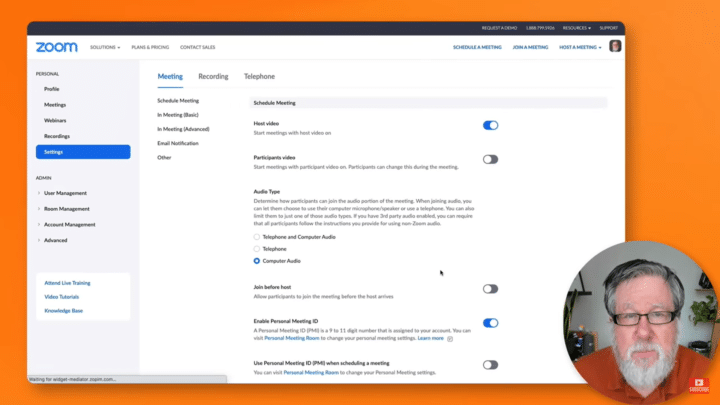
Task: Jump to Other settings section
Action: [164, 158]
